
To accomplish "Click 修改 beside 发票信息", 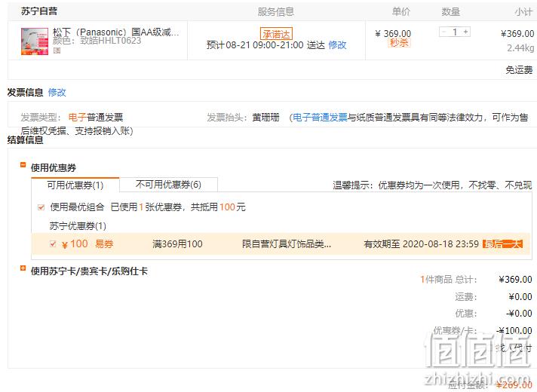I will coord(57,93).
